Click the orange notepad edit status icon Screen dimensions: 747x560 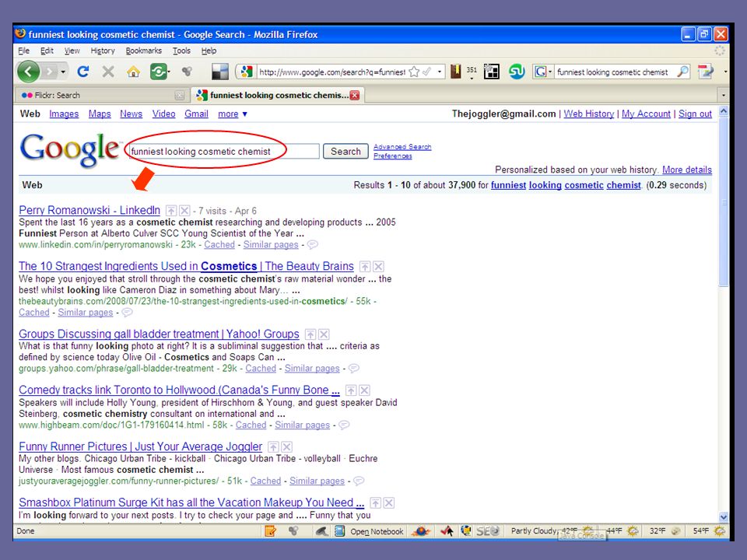point(270,530)
